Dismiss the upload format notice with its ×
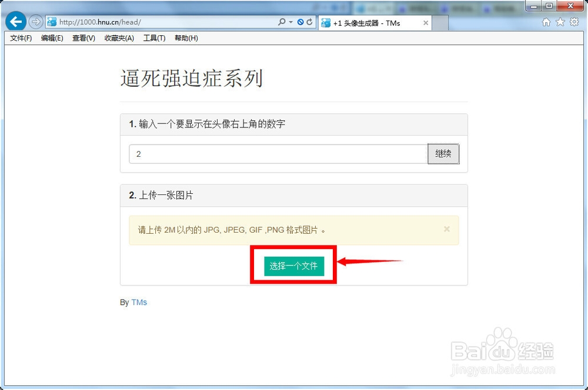This screenshot has width=588, height=390. [447, 229]
